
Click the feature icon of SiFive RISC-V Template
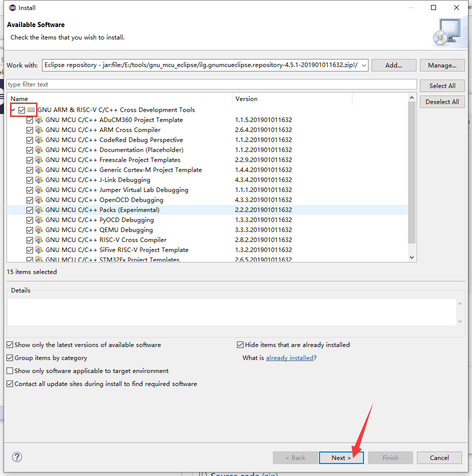(x=39, y=250)
